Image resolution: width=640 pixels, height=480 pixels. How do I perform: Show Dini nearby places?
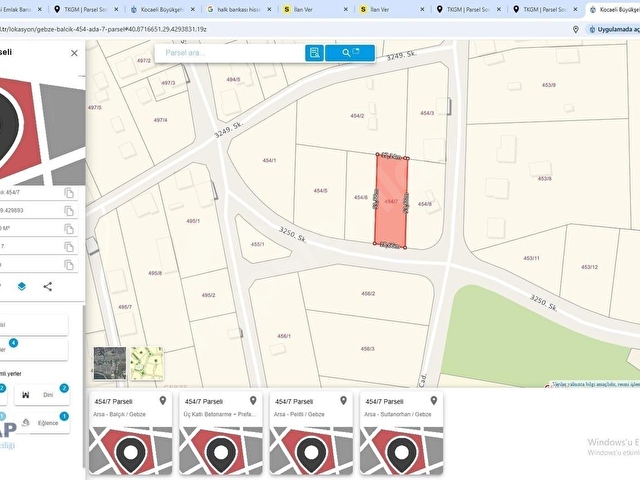point(42,395)
